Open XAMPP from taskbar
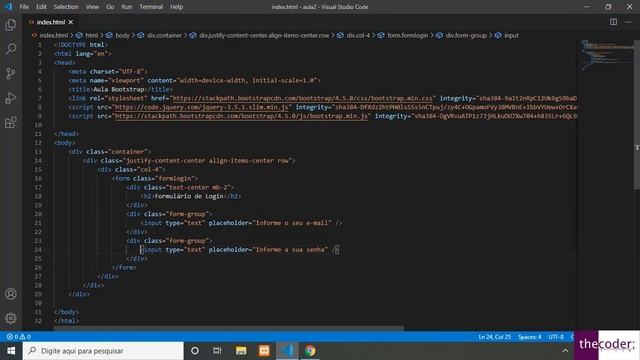 [264, 351]
